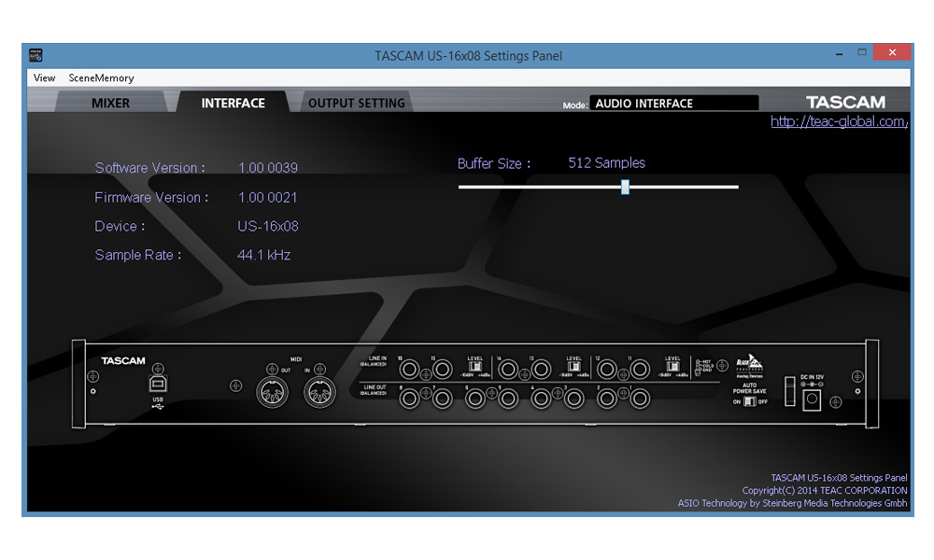
Task: Flip the power rocker switch beside DC IN
Action: [x=790, y=391]
